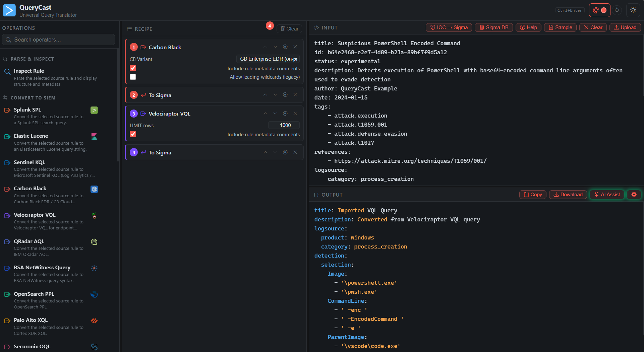The image size is (644, 352).
Task: Toggle light mode with the sun icon
Action: pyautogui.click(x=633, y=10)
